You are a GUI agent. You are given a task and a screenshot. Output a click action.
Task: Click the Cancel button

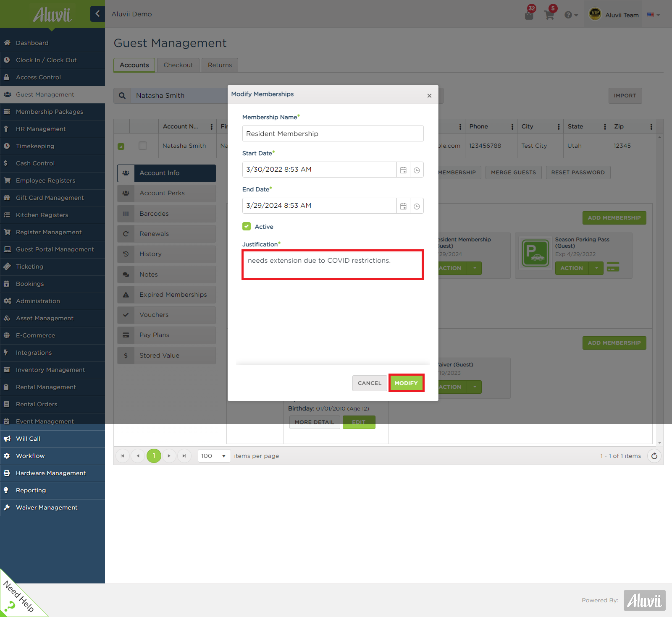tap(370, 383)
